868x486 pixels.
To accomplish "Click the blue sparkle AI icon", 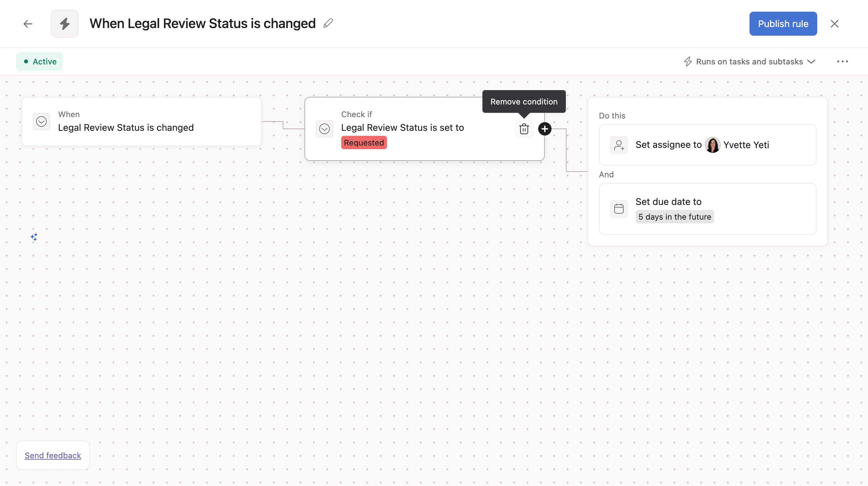I will [x=34, y=237].
